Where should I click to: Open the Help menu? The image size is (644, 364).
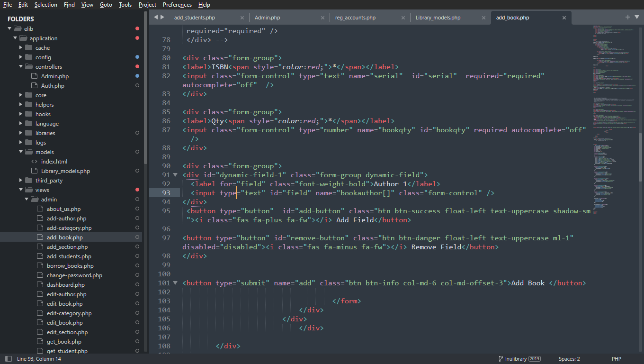click(204, 5)
